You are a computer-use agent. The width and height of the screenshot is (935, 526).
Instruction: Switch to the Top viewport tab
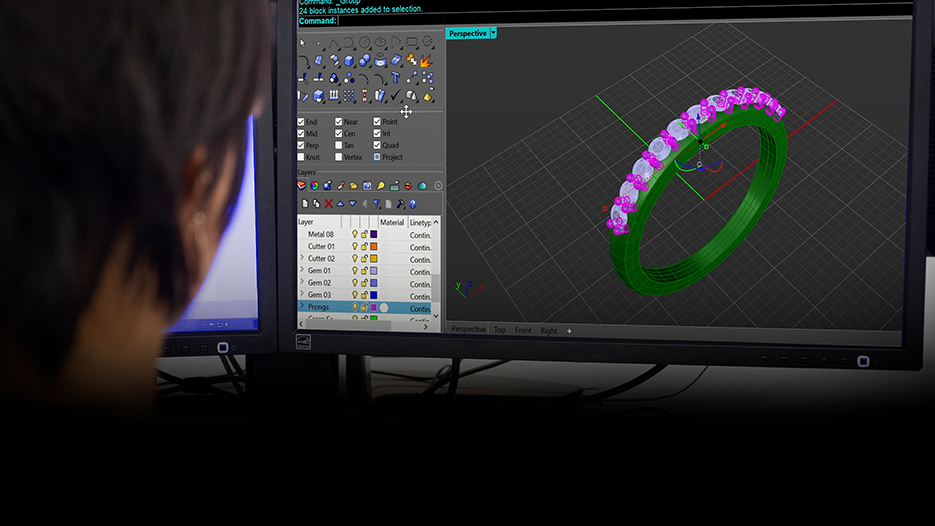pos(500,330)
